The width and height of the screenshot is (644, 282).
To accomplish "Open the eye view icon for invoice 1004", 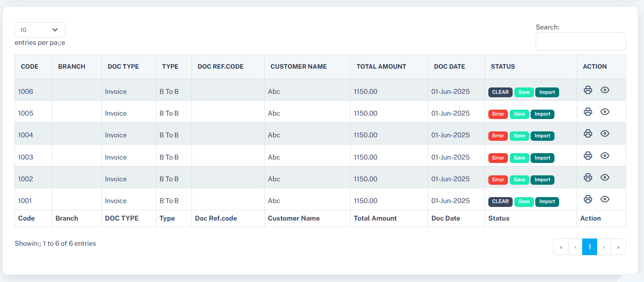I will click(x=605, y=134).
